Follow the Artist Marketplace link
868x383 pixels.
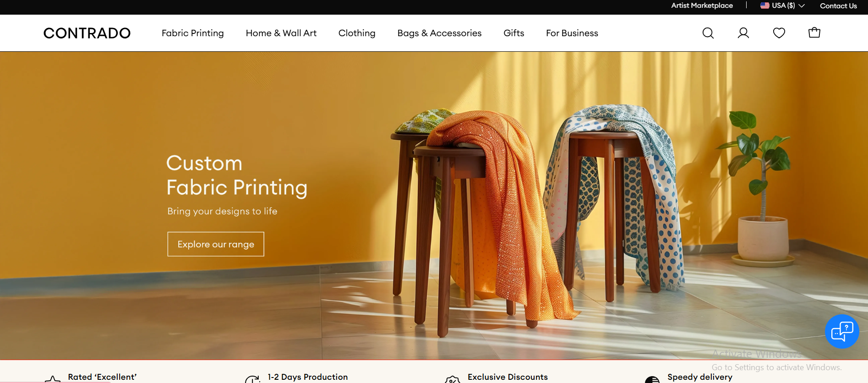pyautogui.click(x=702, y=5)
